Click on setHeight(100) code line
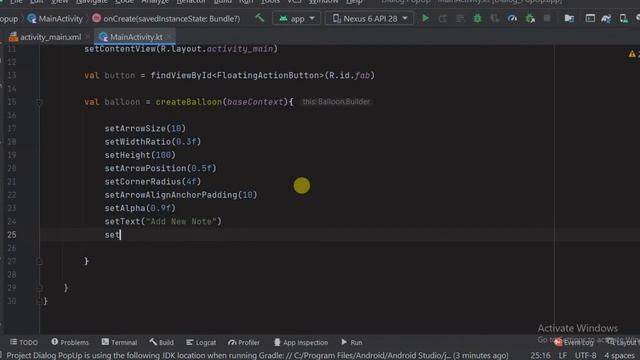640x360 pixels. [140, 155]
